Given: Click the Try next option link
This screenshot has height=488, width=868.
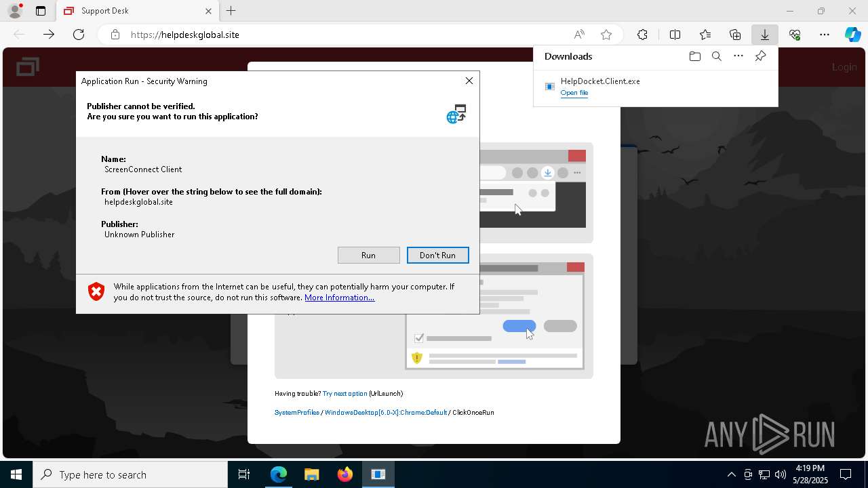Looking at the screenshot, I should pos(344,394).
